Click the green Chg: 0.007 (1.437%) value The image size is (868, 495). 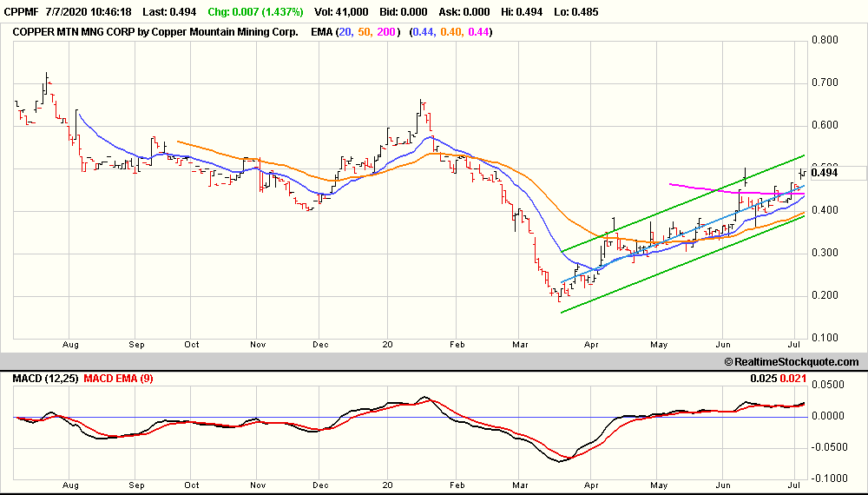click(x=256, y=11)
